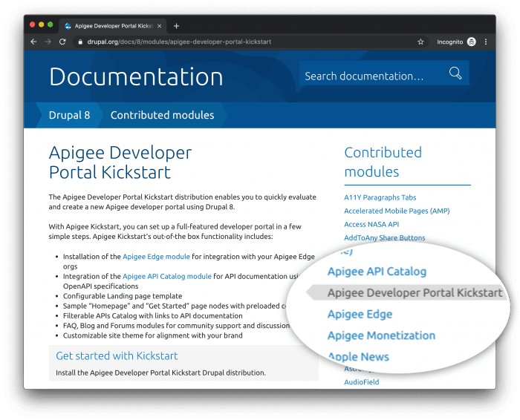Bookmark this page using the star icon

pos(420,42)
